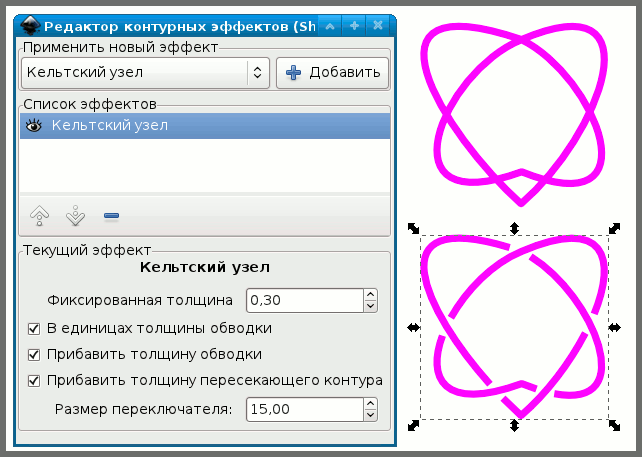This screenshot has width=642, height=457.
Task: Click the top-center selection handle arrow on canvas
Action: 515,228
